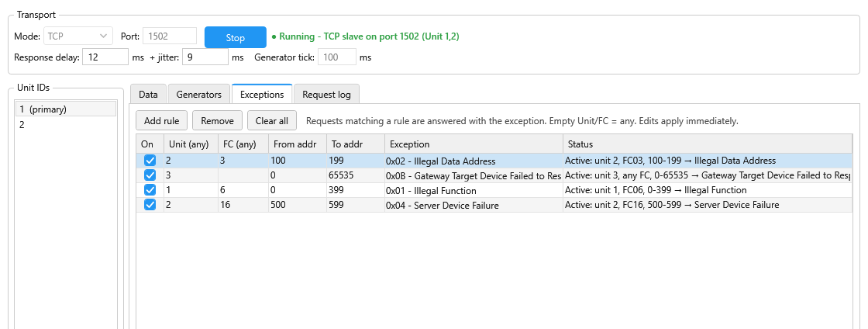The height and width of the screenshot is (329, 868).
Task: Click To addr cell showing 65535
Action: click(356, 175)
